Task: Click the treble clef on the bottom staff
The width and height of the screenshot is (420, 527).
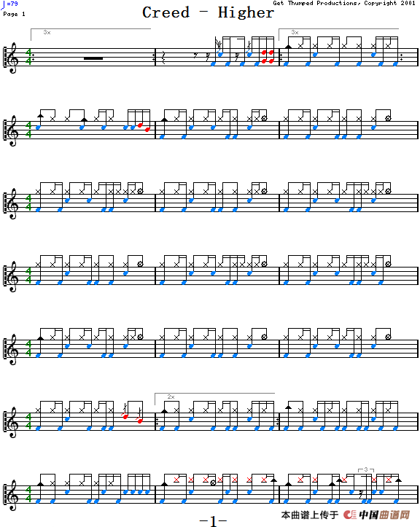Action: 13,496
